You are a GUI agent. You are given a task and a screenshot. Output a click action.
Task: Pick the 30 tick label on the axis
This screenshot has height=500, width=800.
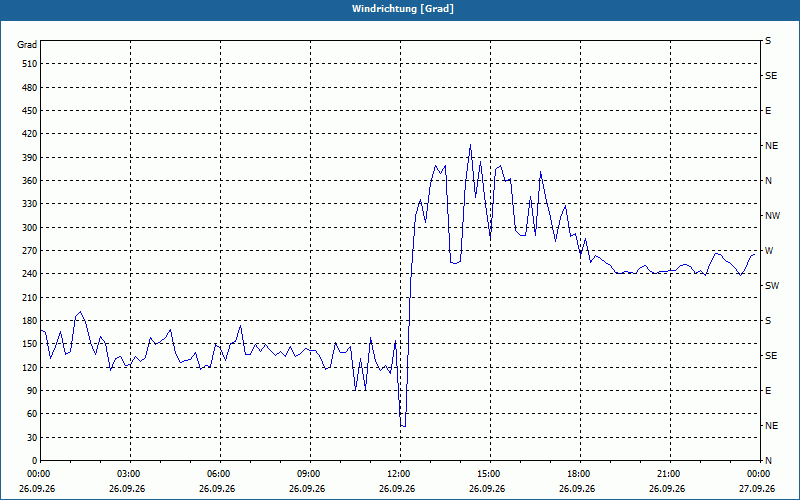click(32, 438)
